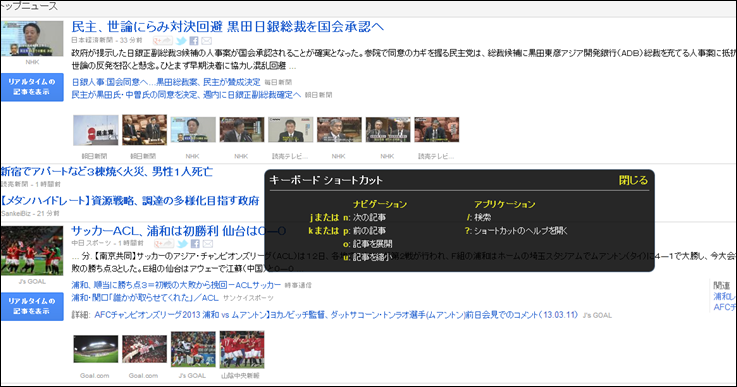Screen dimensions: 737x387
Task: Click the lower リアルタイムの記事を表示 button
Action: click(x=32, y=306)
